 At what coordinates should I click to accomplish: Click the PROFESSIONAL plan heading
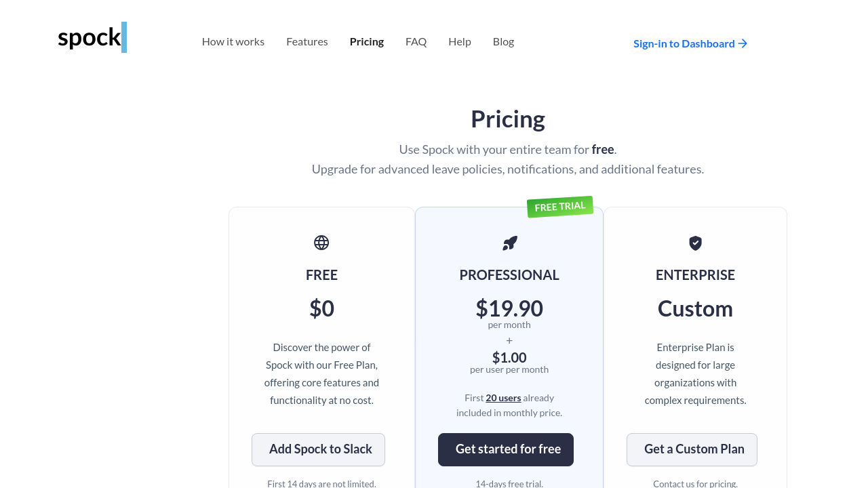pos(509,275)
